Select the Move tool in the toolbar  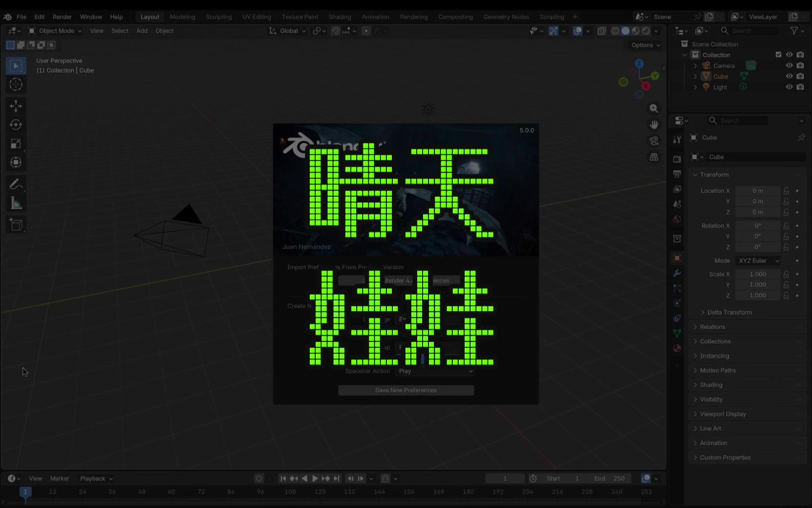pos(16,106)
